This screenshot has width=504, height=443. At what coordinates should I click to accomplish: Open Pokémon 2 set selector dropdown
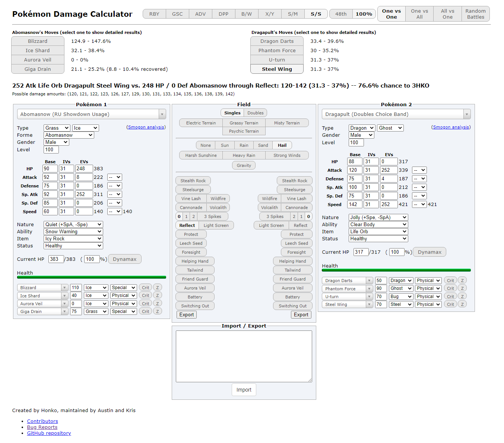pyautogui.click(x=396, y=114)
